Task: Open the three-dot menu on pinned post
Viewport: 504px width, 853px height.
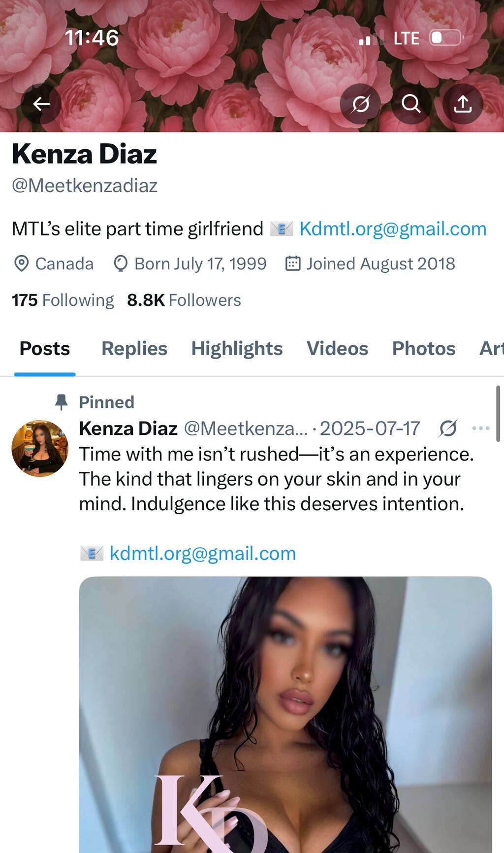Action: tap(480, 428)
